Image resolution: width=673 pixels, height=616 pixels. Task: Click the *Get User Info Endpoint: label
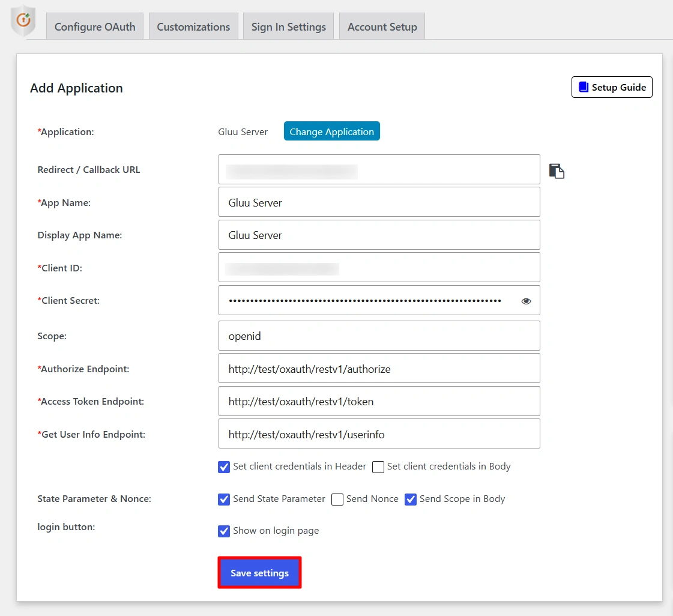pos(91,435)
